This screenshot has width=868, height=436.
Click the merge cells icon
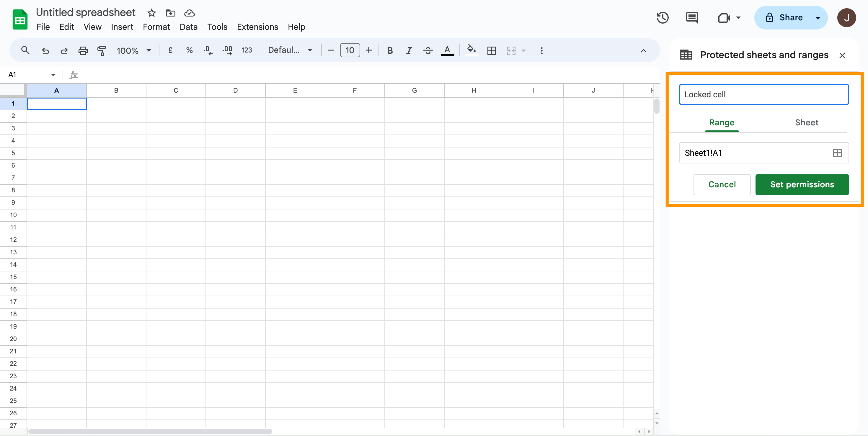(511, 50)
